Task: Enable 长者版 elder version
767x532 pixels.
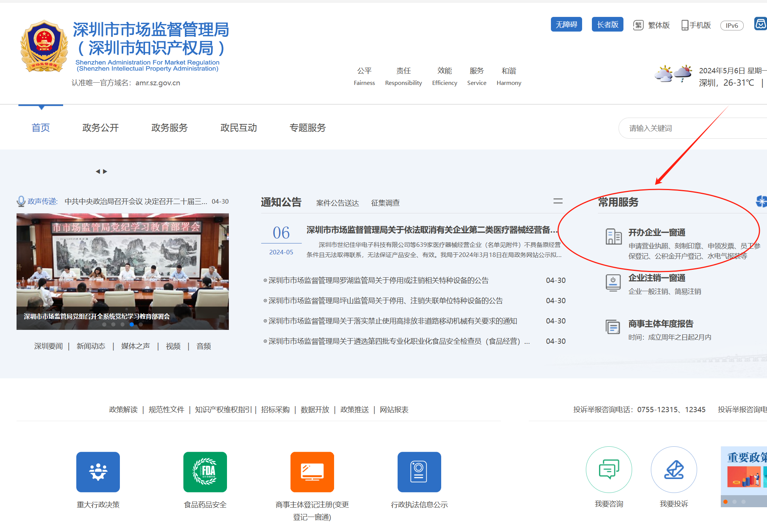Action: pos(607,24)
